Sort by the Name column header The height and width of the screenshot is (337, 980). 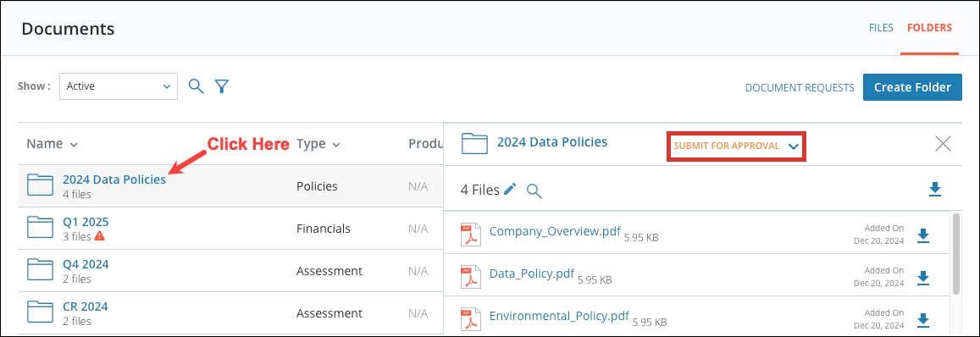(x=52, y=144)
